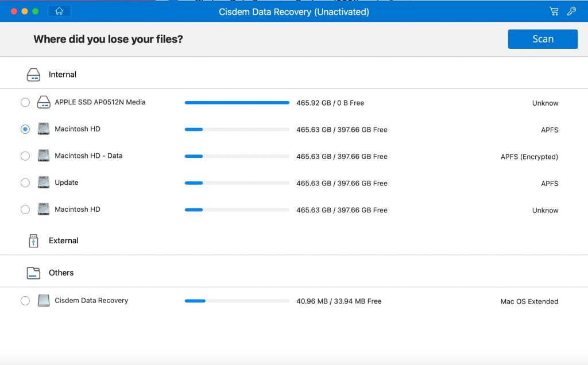Click the 'APFS (Encrypted)' file system label
The image size is (588, 365).
coord(529,157)
